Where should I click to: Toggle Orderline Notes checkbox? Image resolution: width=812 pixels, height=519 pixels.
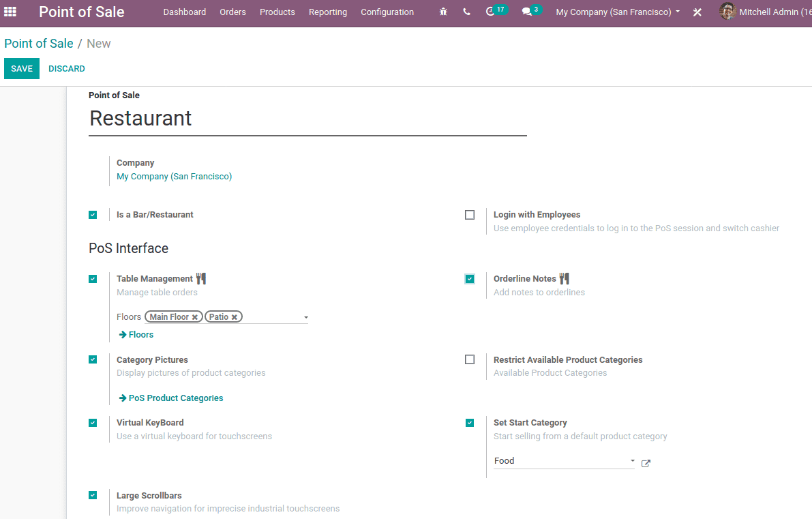470,279
